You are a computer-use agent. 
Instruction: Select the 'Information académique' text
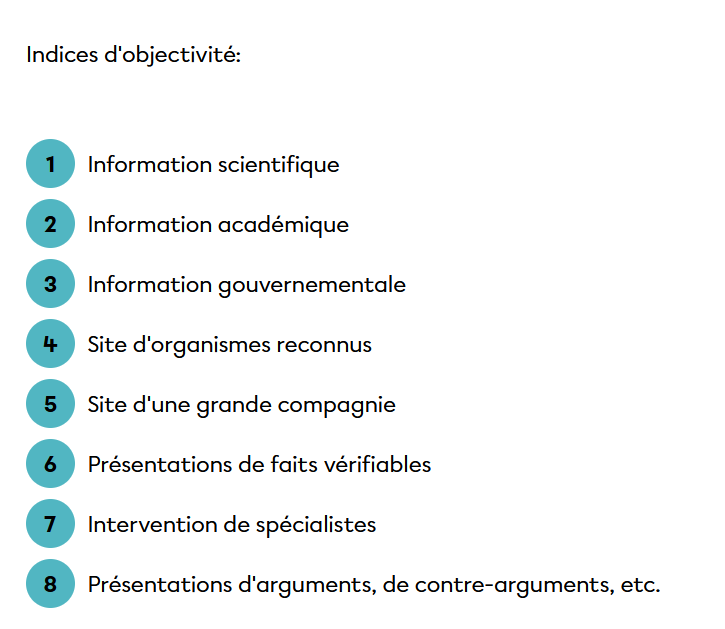tap(218, 224)
